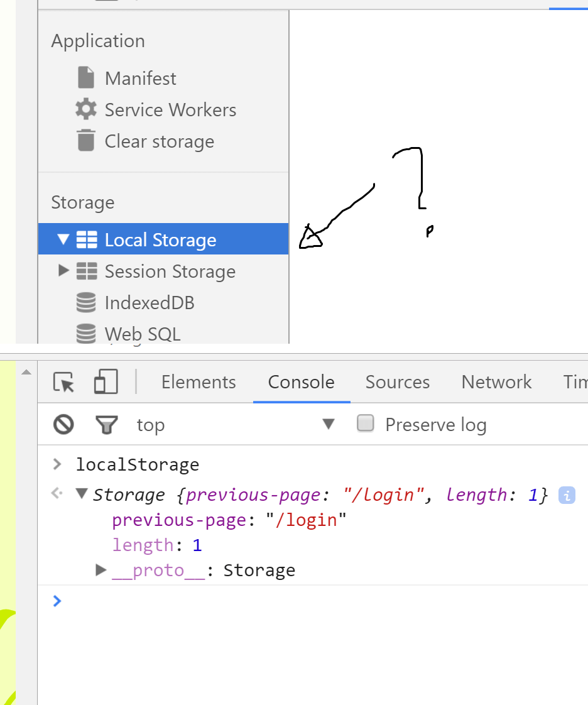Click the clear console icon
This screenshot has height=705, width=588.
pos(63,424)
